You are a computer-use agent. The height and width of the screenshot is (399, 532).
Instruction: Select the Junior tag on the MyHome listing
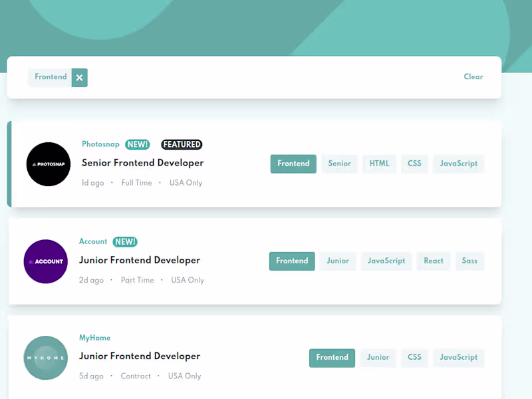[378, 357]
